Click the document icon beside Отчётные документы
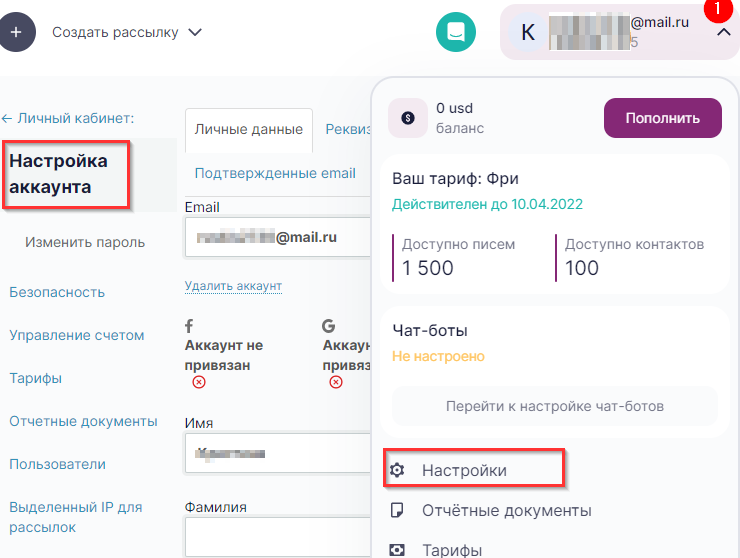Screen dimensions: 740x558 [x=397, y=510]
